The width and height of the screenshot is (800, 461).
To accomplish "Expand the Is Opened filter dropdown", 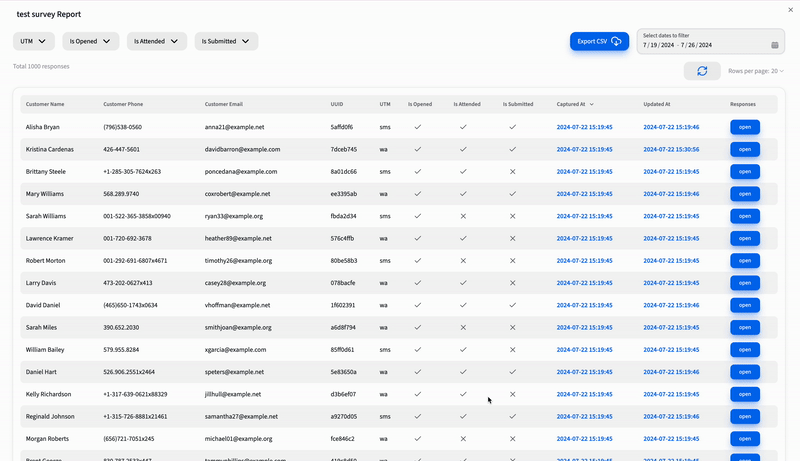I will (91, 41).
